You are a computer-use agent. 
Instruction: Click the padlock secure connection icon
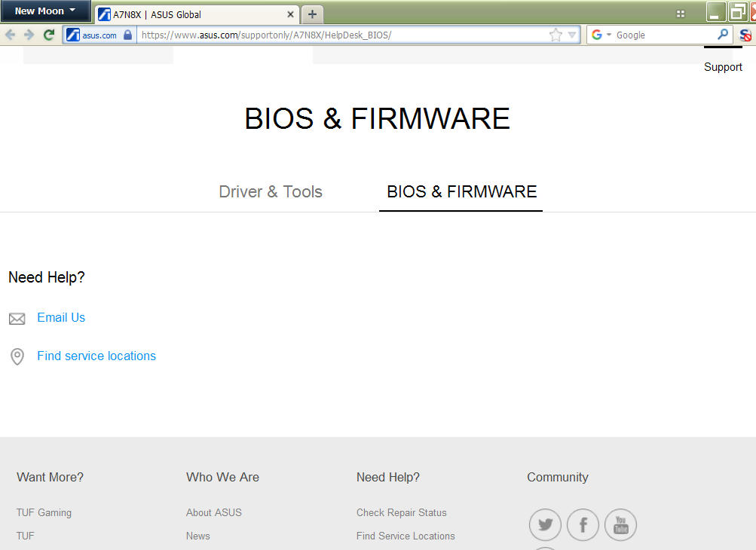(x=128, y=35)
